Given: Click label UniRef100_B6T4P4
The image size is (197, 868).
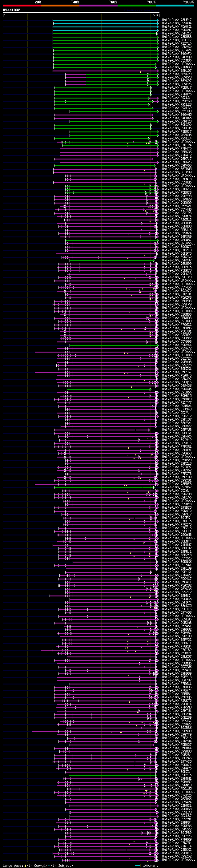Looking at the screenshot, I should [x=177, y=50].
